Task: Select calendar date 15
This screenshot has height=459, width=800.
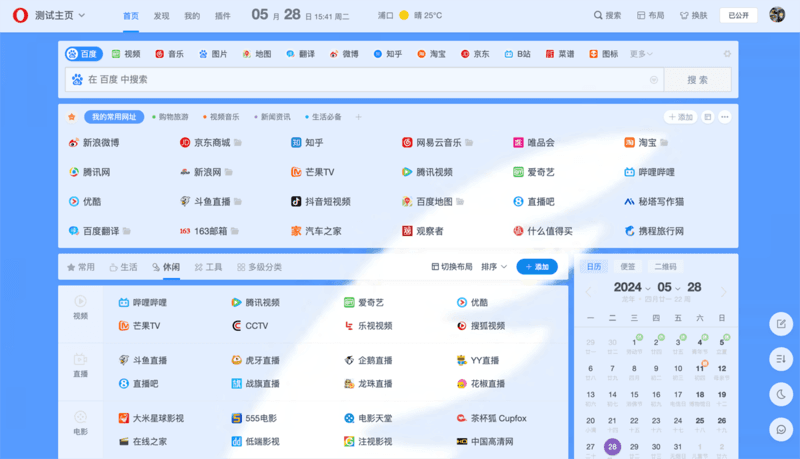Action: point(634,398)
